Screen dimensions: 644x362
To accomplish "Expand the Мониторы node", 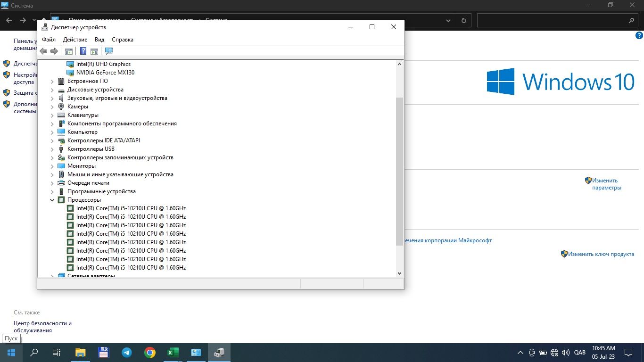I will (52, 166).
